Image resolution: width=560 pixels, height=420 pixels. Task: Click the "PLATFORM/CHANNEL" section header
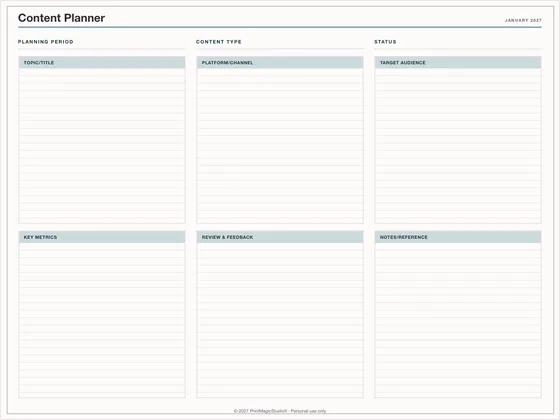tap(280, 62)
